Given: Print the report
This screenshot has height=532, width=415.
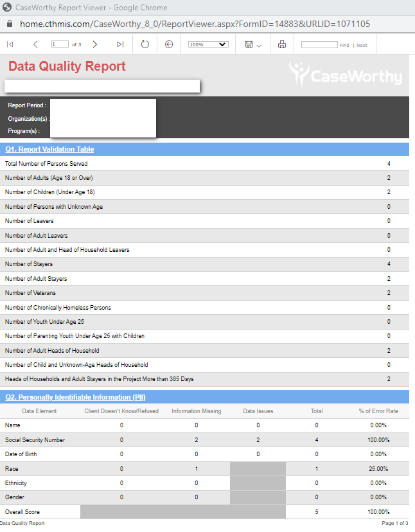Looking at the screenshot, I should point(281,44).
